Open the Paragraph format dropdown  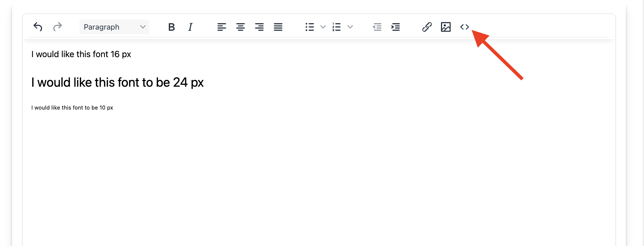coord(114,27)
